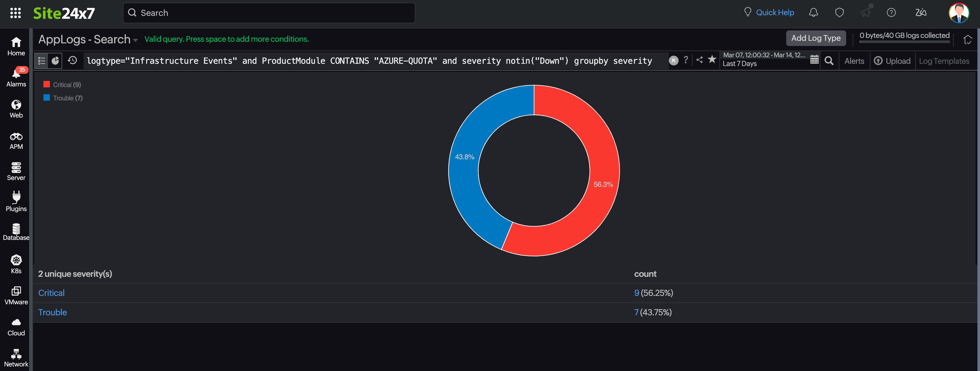Switch to list view using the list toggle
This screenshot has height=371, width=980.
coord(41,61)
